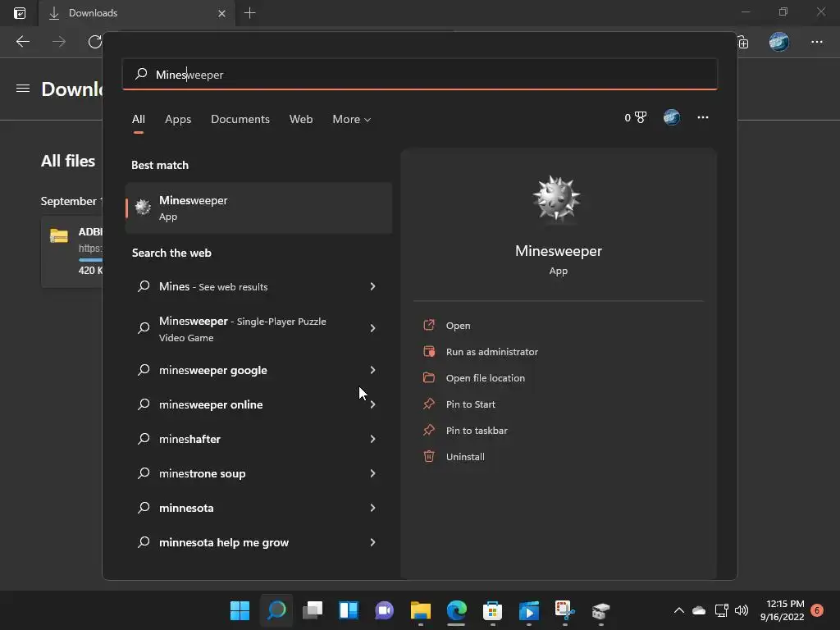The width and height of the screenshot is (840, 630).
Task: Select the Downloads browser tab
Action: point(137,13)
